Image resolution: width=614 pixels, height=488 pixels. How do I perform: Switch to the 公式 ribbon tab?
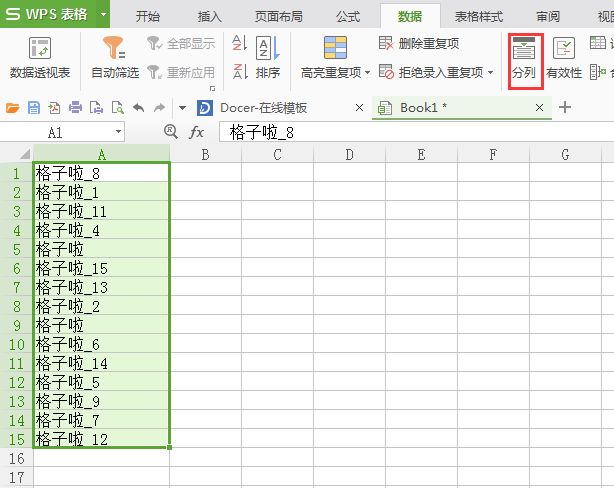click(348, 16)
